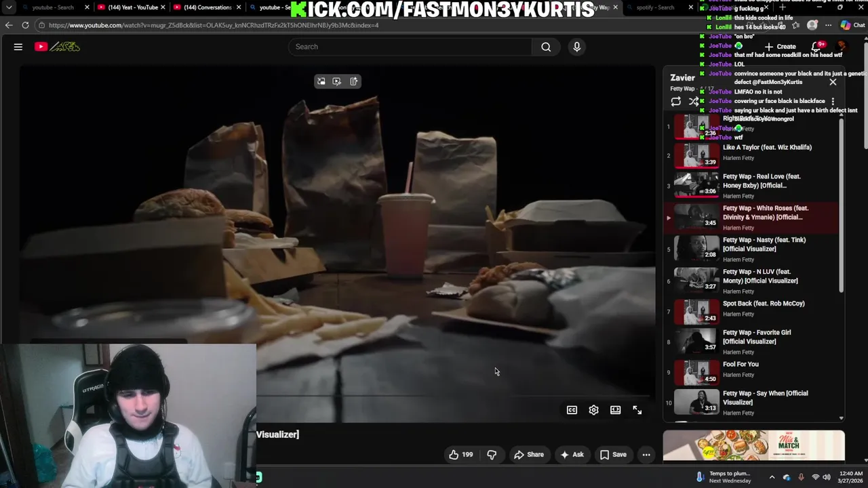The width and height of the screenshot is (868, 488).
Task: Click the 3:57 Favorite Girl thumbnail
Action: (696, 340)
